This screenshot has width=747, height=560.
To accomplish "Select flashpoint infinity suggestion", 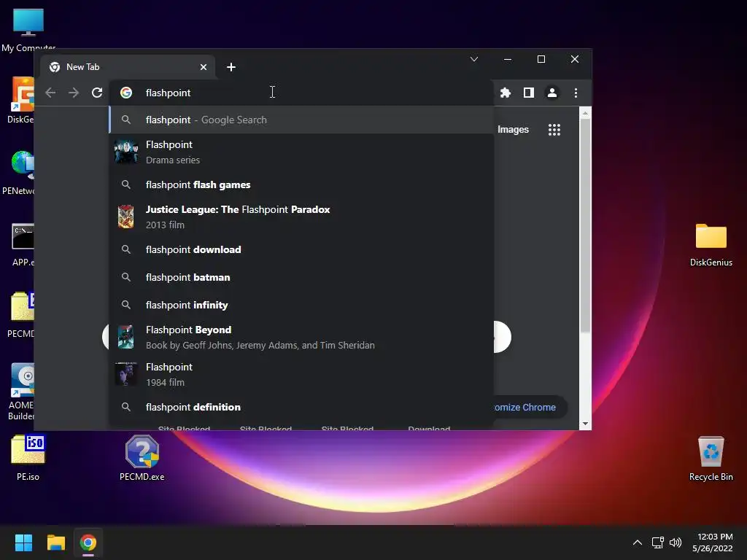I will click(301, 305).
